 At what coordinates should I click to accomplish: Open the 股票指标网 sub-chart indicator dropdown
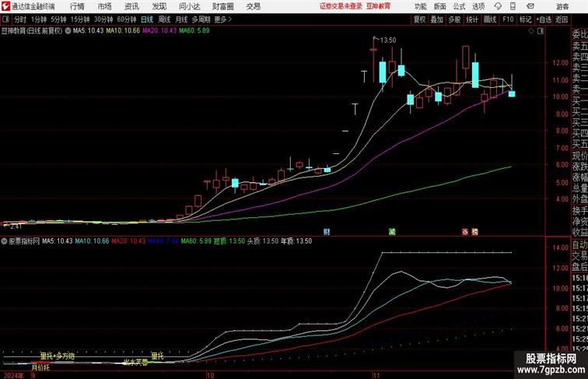pyautogui.click(x=4, y=241)
